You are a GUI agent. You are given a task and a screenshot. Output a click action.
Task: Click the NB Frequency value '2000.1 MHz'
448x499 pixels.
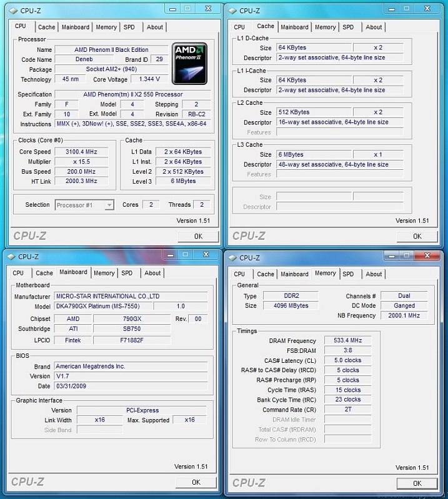coord(404,315)
